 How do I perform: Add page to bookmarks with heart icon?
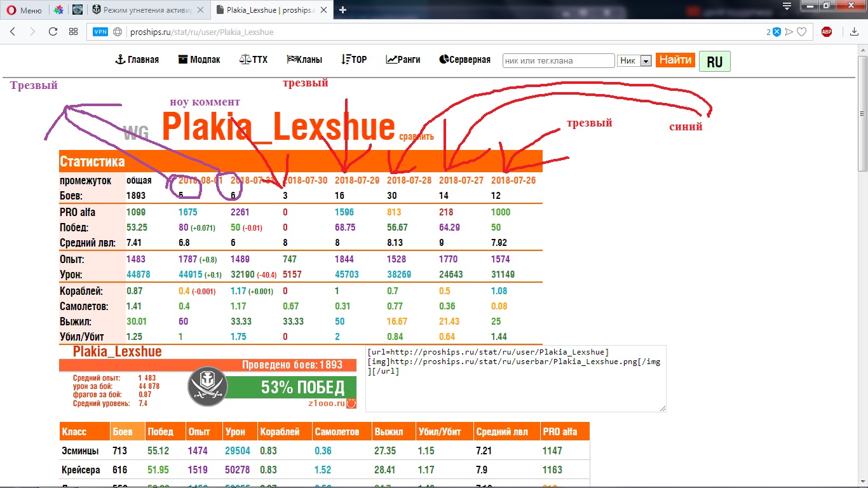click(x=802, y=32)
